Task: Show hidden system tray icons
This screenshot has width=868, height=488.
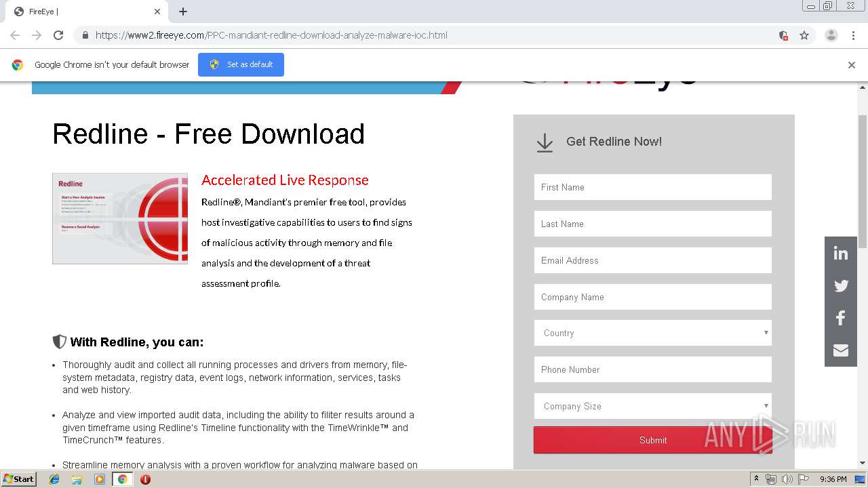Action: pyautogui.click(x=756, y=479)
